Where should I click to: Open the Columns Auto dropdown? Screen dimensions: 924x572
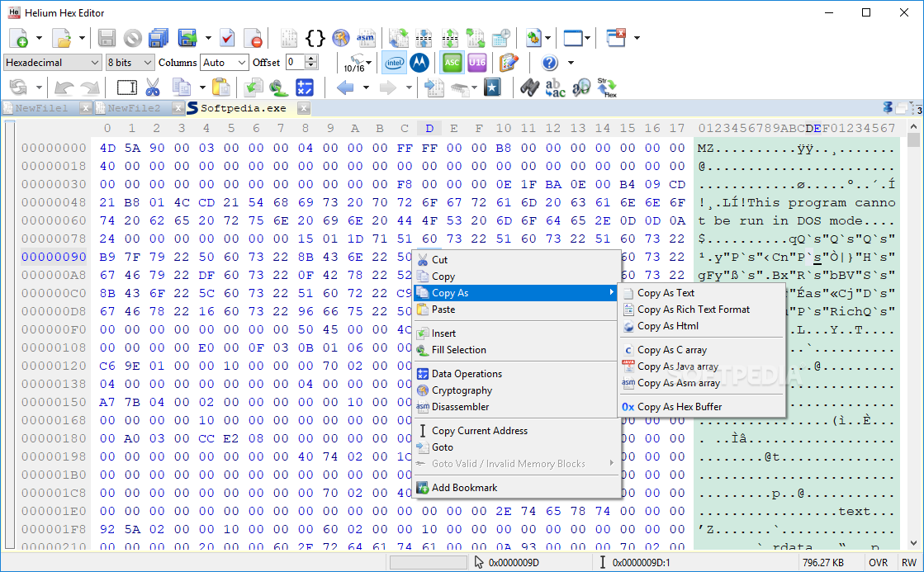click(x=224, y=63)
